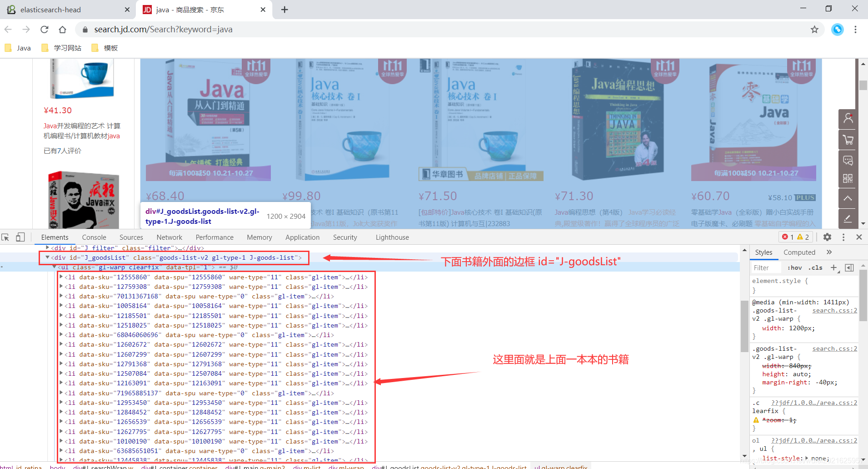Open the Application tab
The height and width of the screenshot is (469, 868).
click(x=303, y=237)
